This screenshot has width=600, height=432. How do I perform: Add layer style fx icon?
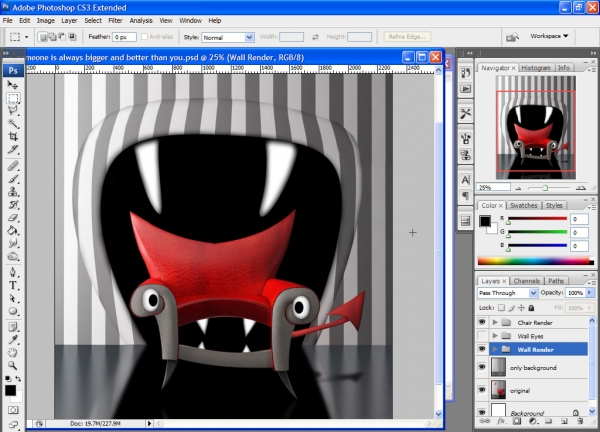coord(501,421)
